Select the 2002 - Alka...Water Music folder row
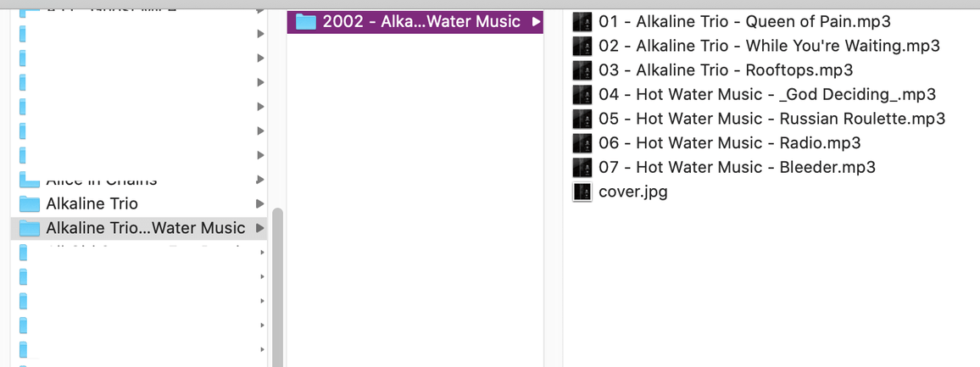The width and height of the screenshot is (980, 367). pyautogui.click(x=420, y=21)
